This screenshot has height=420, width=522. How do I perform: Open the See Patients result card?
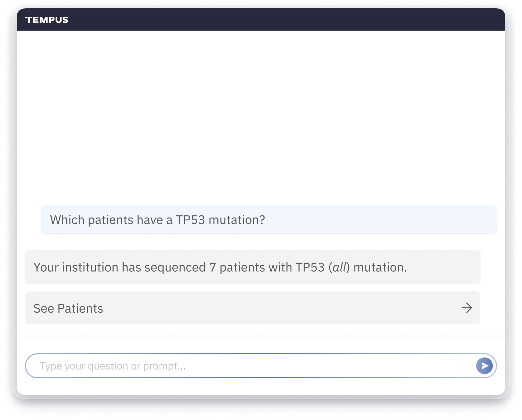coord(252,308)
